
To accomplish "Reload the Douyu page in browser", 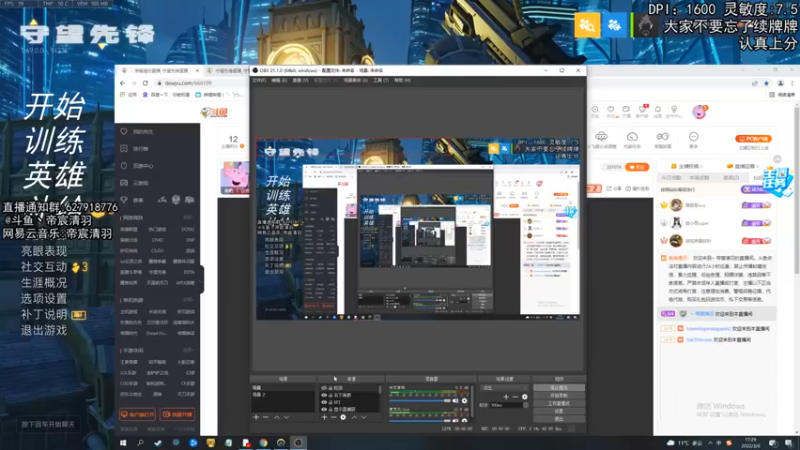I will (x=145, y=83).
